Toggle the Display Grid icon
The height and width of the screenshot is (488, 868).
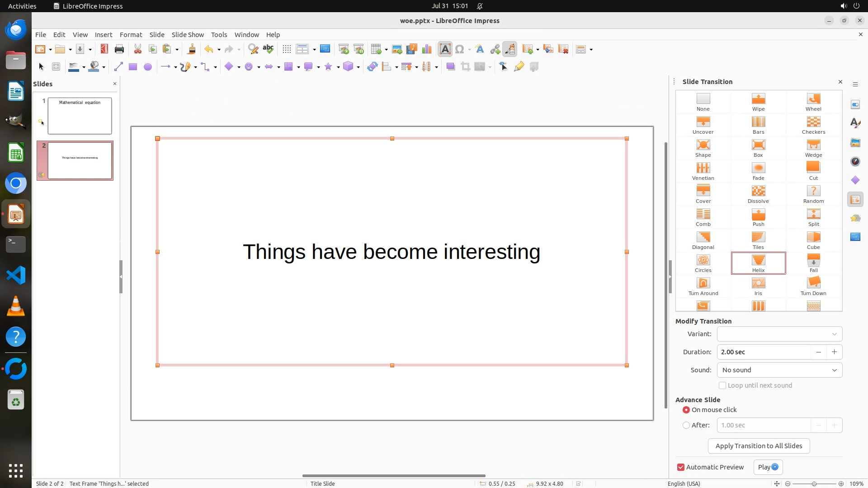(287, 49)
